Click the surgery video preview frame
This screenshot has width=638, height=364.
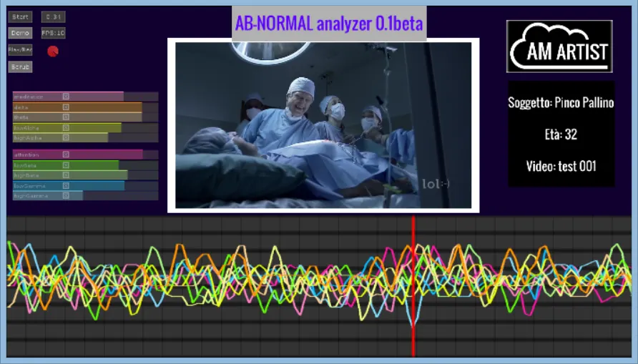pyautogui.click(x=323, y=125)
